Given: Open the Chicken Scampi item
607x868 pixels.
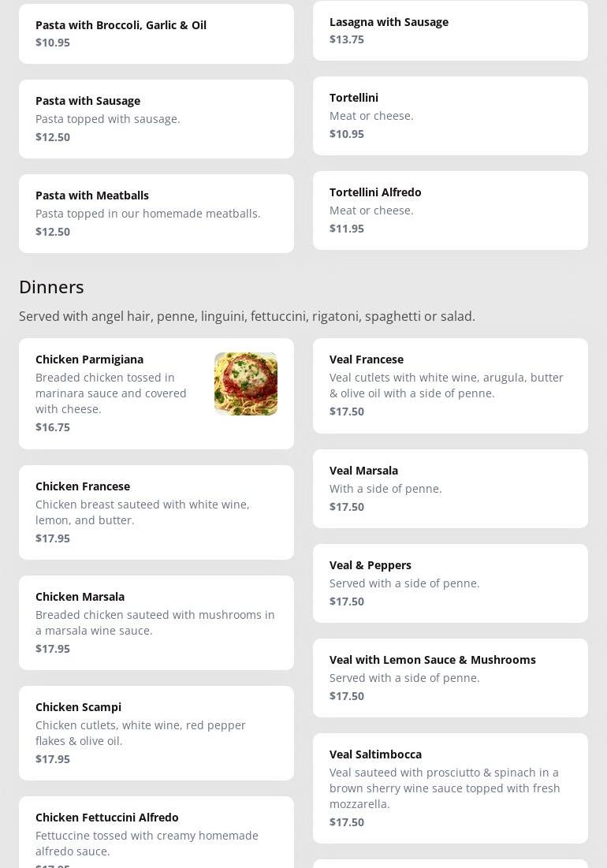Looking at the screenshot, I should [156, 732].
